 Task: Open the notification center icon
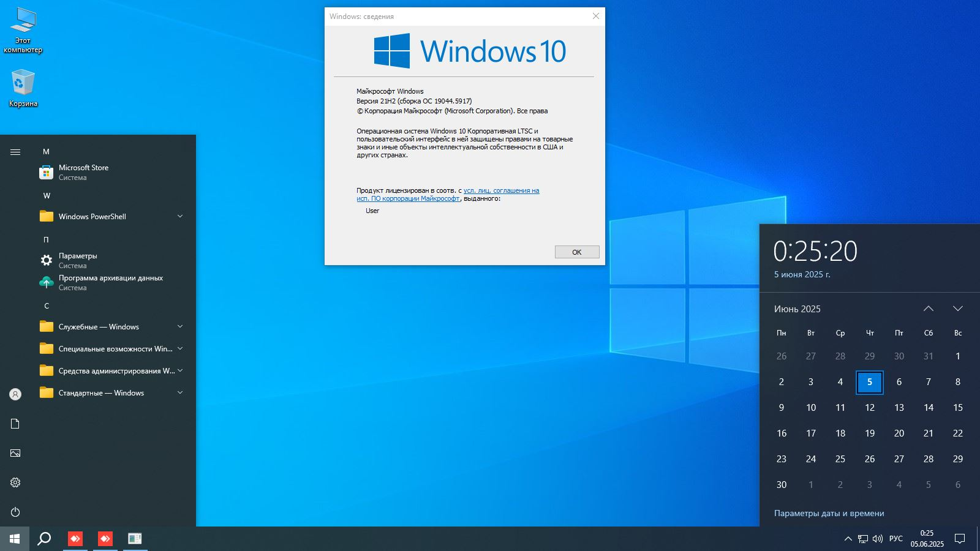pyautogui.click(x=960, y=539)
